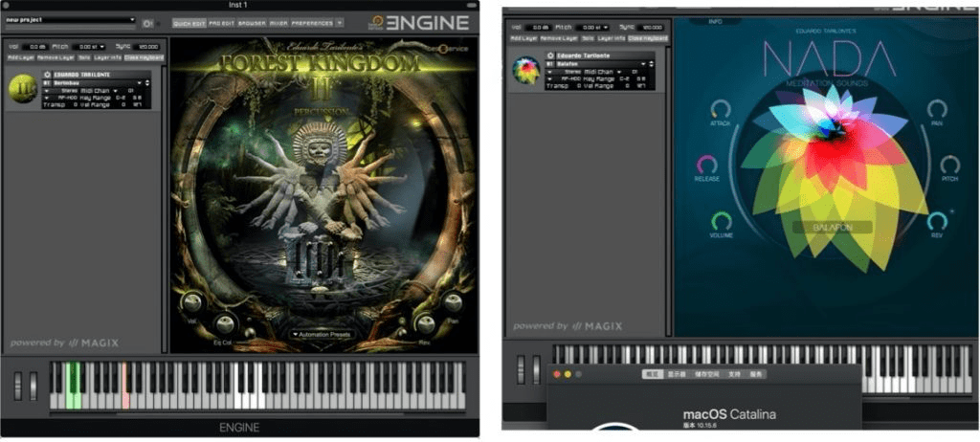The image size is (980, 442).
Task: Open the INFO tab in NADA
Action: (716, 21)
